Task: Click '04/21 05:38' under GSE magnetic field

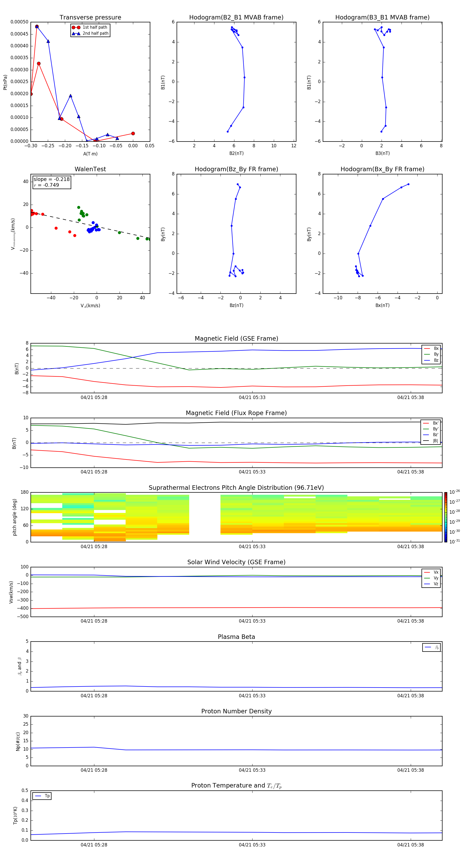Action: (x=410, y=398)
